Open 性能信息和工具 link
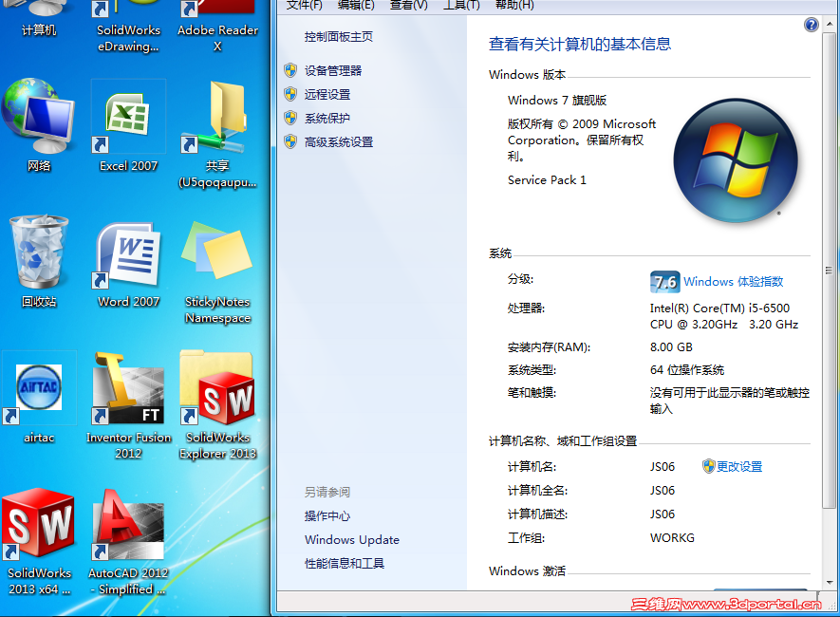840x617 pixels. point(345,564)
